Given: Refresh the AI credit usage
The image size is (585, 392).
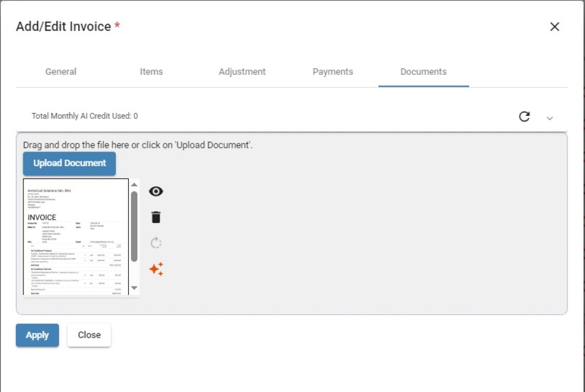Looking at the screenshot, I should point(524,117).
